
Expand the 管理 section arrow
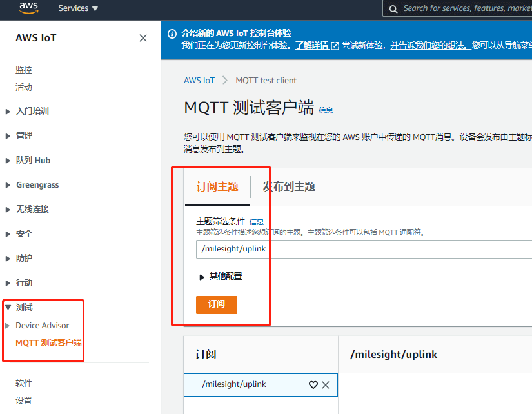(8, 136)
